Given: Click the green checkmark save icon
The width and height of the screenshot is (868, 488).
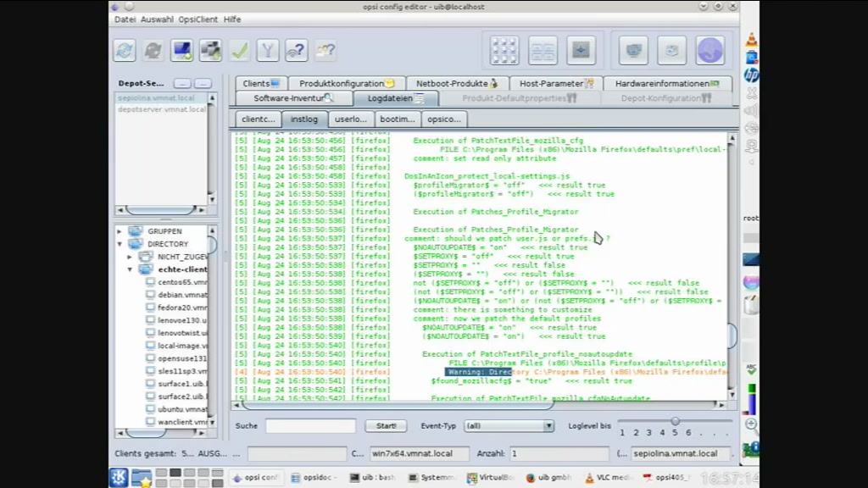Looking at the screenshot, I should tap(239, 50).
